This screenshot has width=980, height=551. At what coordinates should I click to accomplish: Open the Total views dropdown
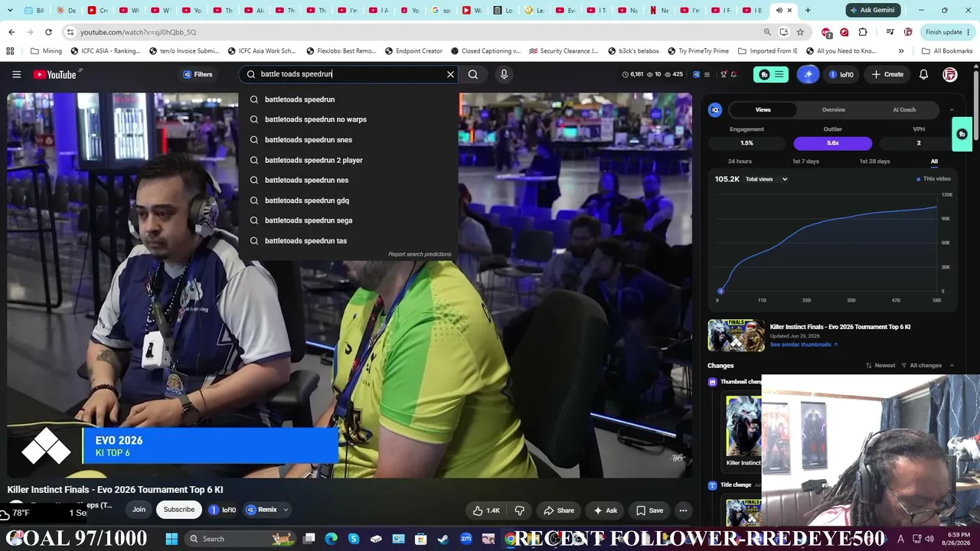(x=766, y=179)
